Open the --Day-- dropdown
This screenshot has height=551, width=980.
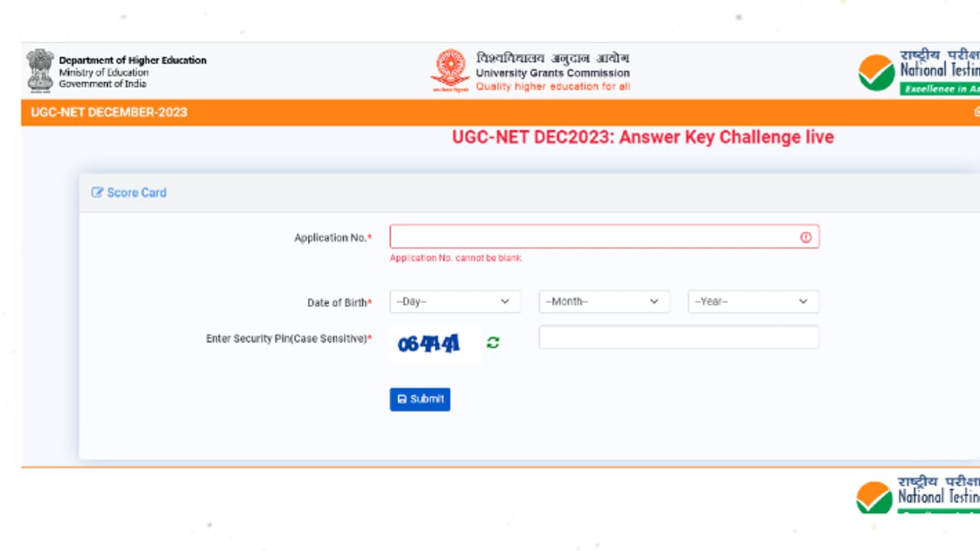[x=455, y=302]
